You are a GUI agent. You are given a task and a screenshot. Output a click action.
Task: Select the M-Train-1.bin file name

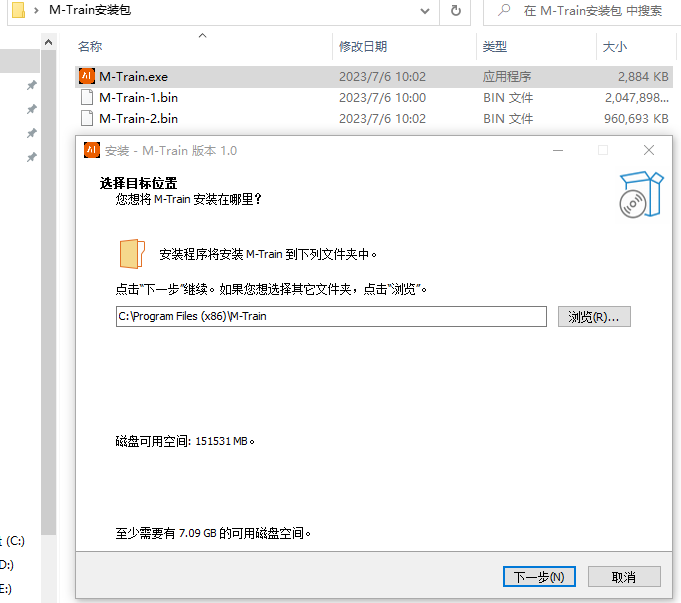click(x=139, y=98)
